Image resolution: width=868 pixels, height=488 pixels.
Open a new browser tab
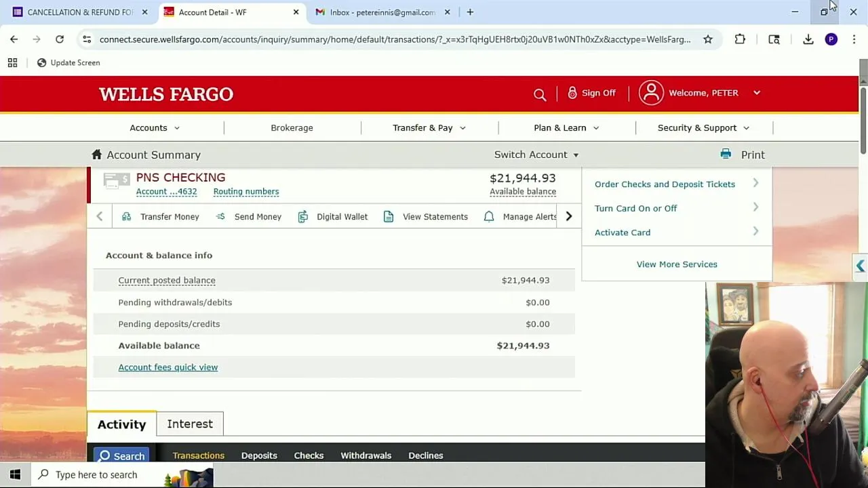[470, 12]
